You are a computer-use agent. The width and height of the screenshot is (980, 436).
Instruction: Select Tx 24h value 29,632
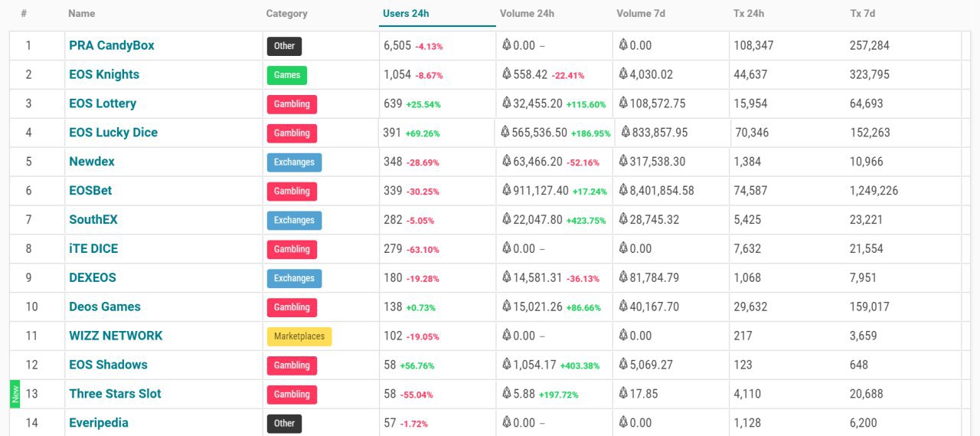[750, 307]
